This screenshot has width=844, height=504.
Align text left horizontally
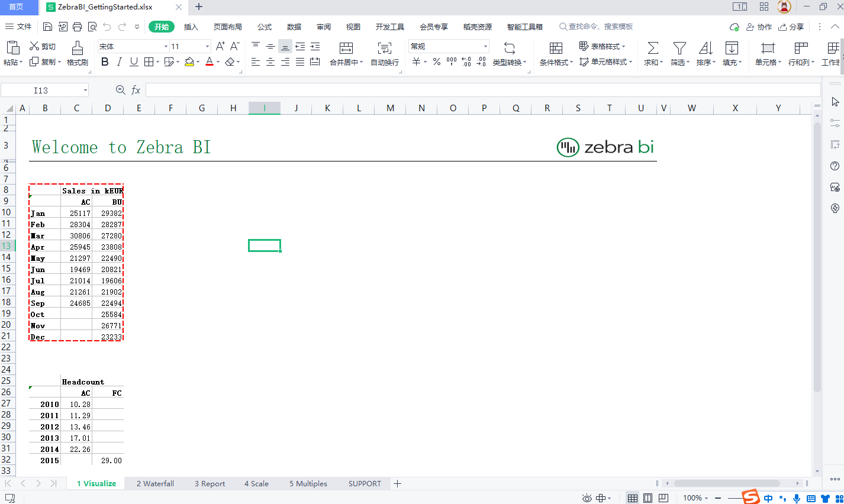point(256,62)
